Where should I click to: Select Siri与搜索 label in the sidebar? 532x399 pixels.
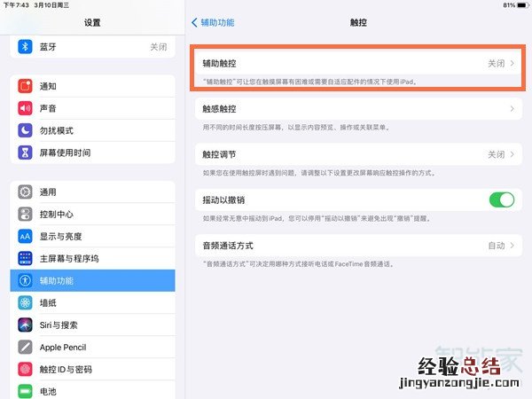(x=59, y=325)
